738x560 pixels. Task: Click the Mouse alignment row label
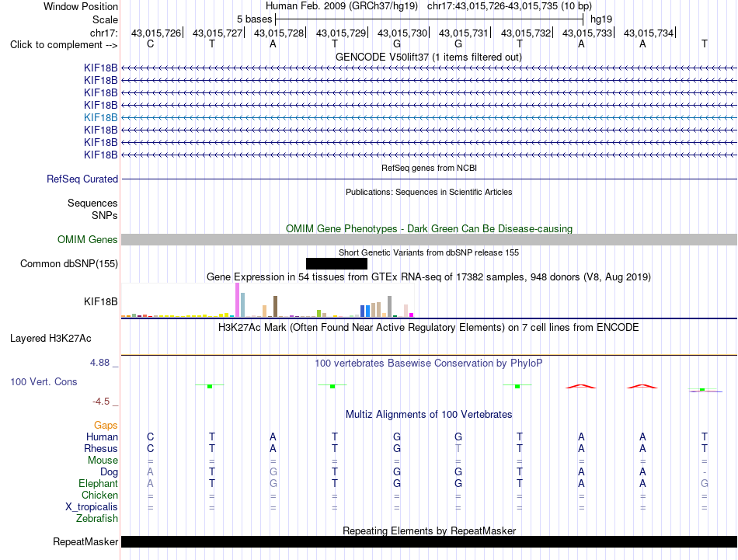(103, 461)
